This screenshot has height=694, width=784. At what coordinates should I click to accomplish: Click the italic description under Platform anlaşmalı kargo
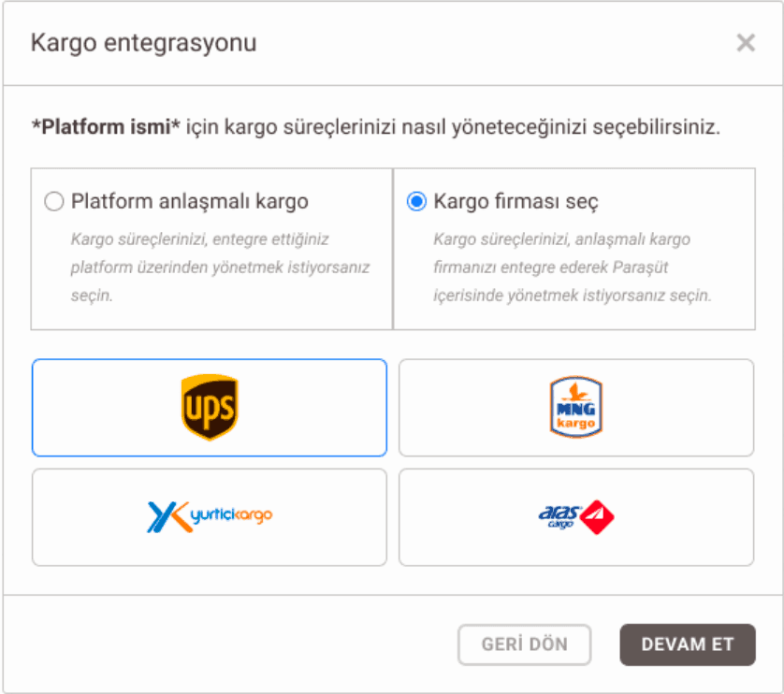point(220,267)
